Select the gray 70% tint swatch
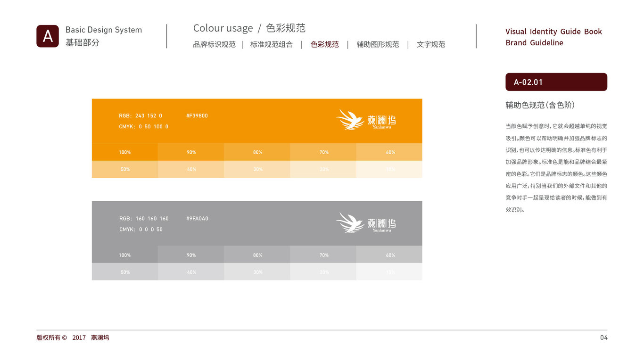The image size is (644, 362). (x=323, y=255)
